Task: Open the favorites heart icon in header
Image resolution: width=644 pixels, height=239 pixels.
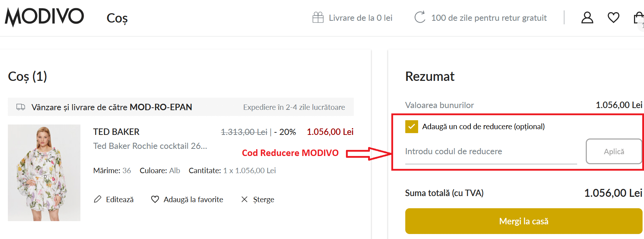Action: click(613, 18)
